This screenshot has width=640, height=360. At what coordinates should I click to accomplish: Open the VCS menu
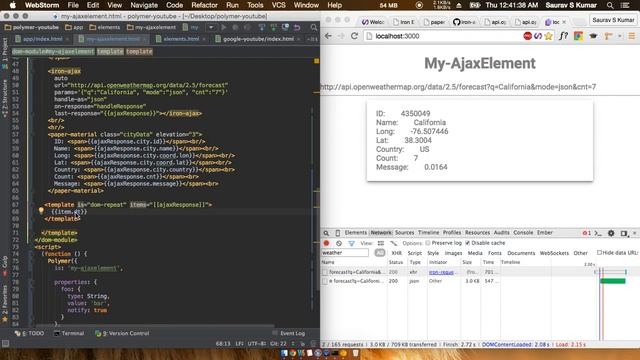point(278,5)
